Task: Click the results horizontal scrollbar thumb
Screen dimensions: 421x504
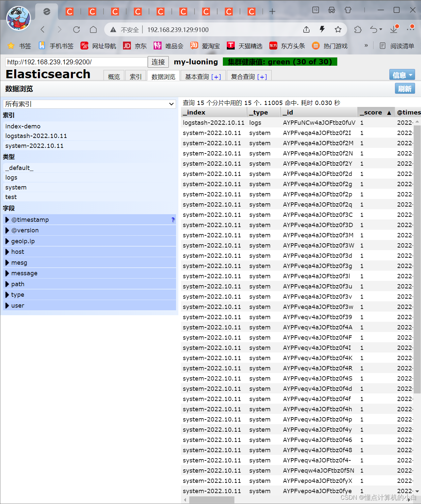Action: point(211,500)
